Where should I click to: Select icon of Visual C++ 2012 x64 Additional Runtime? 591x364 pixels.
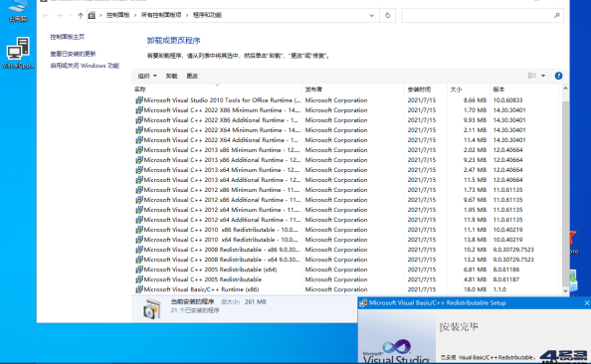139,220
